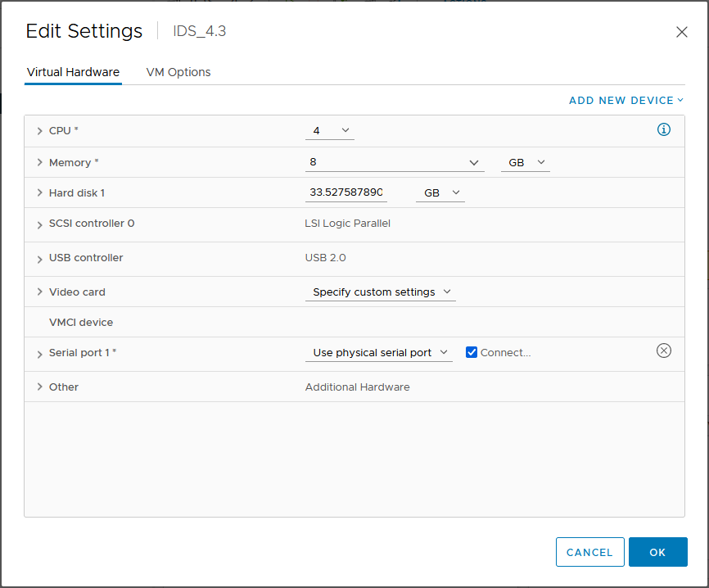The height and width of the screenshot is (588, 709).
Task: Expand the Other hardware row
Action: click(x=39, y=387)
